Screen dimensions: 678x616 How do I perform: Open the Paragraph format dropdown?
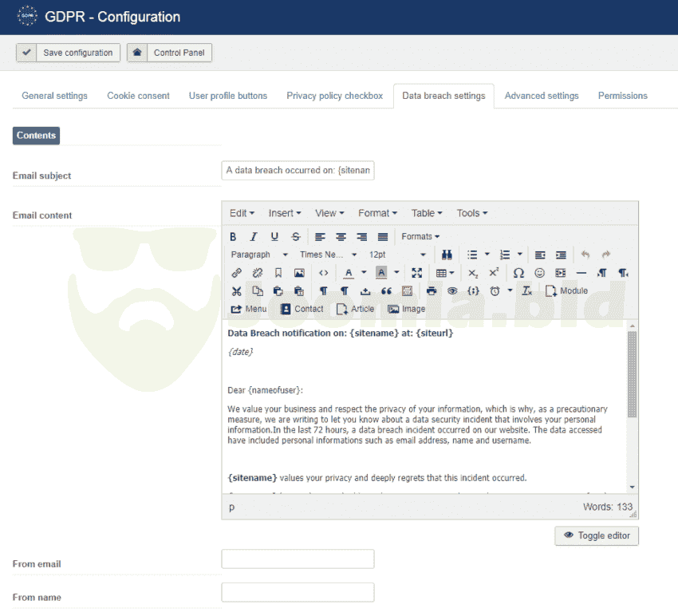(x=259, y=255)
